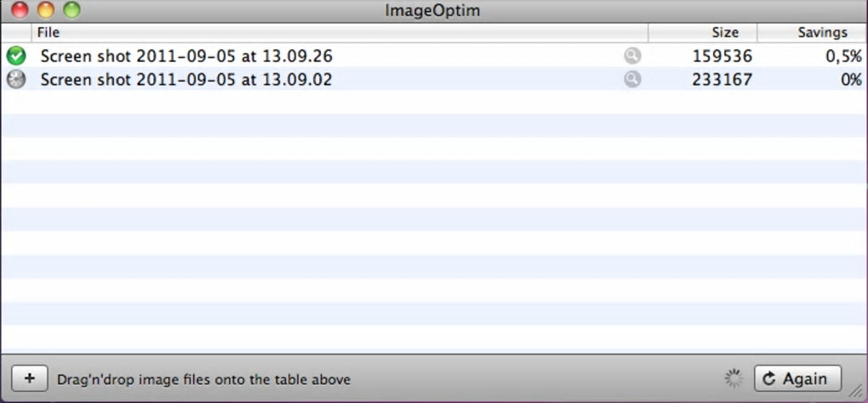Select row Screen shot 2011-09-05 at 13.09.26
Screen dimensions: 868x403
(x=186, y=56)
